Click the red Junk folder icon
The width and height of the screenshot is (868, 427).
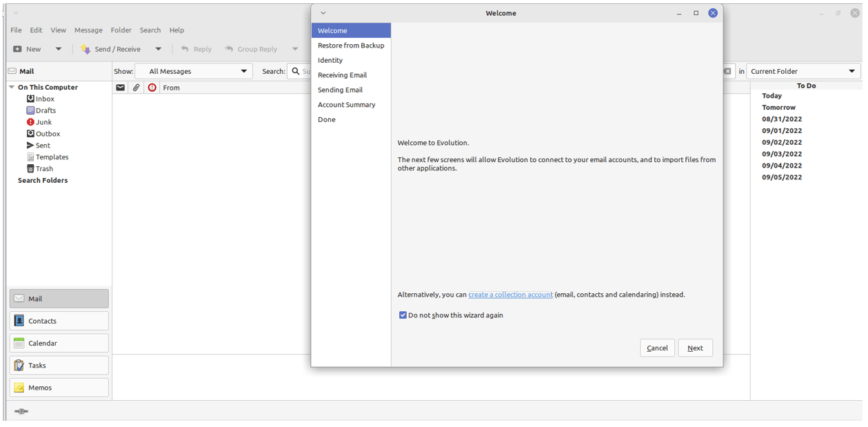pos(30,122)
